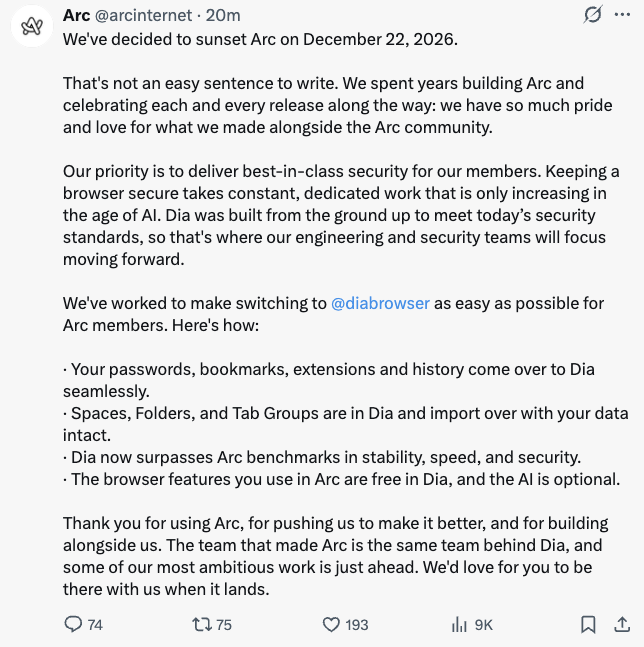644x647 pixels.
Task: Click the 9K views count
Action: (484, 625)
